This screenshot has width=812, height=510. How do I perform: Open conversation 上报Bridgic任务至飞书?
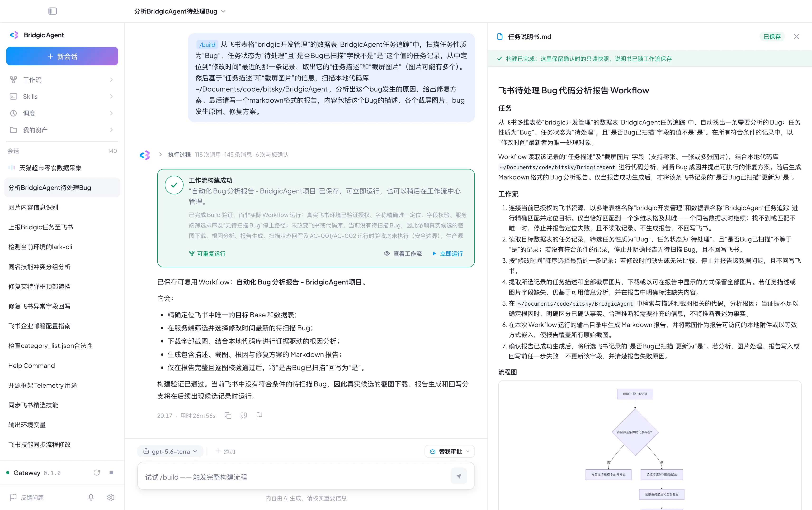click(x=62, y=227)
